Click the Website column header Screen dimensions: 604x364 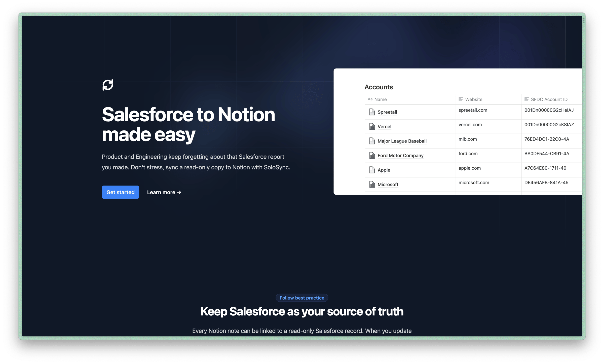click(488, 99)
